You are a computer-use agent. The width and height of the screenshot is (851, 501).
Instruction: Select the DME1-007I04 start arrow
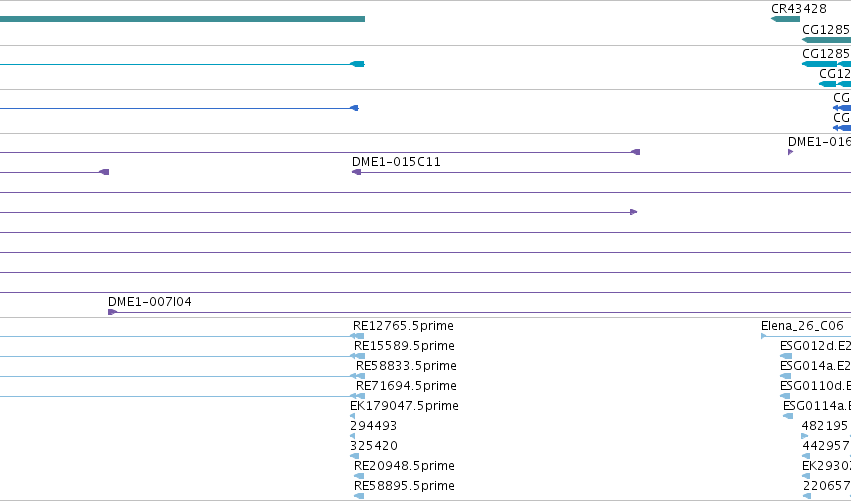click(112, 312)
